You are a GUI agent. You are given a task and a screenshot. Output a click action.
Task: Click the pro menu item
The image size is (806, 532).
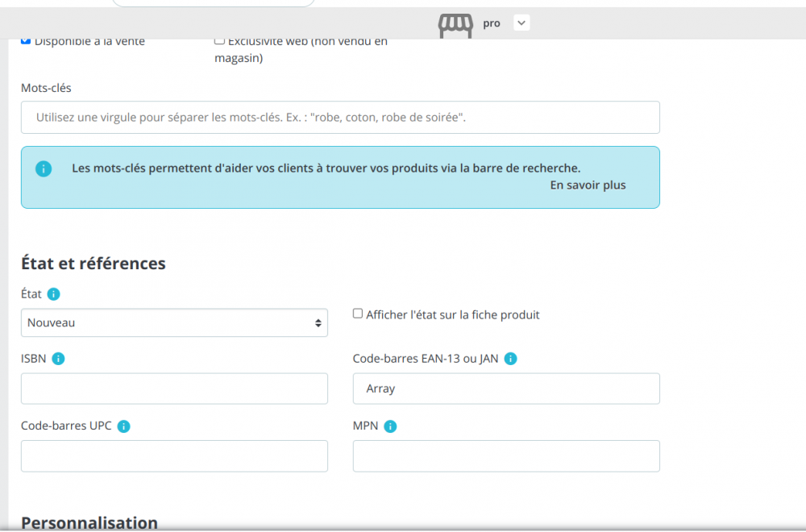click(x=492, y=23)
